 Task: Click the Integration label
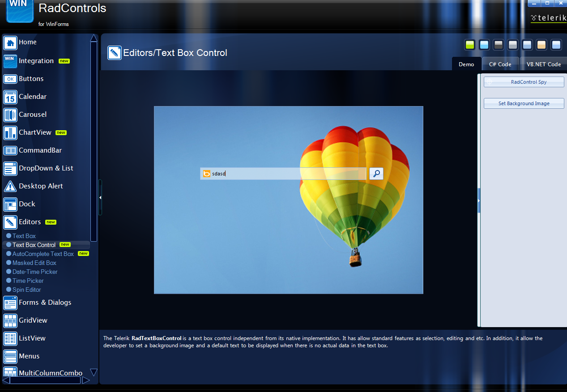(36, 61)
